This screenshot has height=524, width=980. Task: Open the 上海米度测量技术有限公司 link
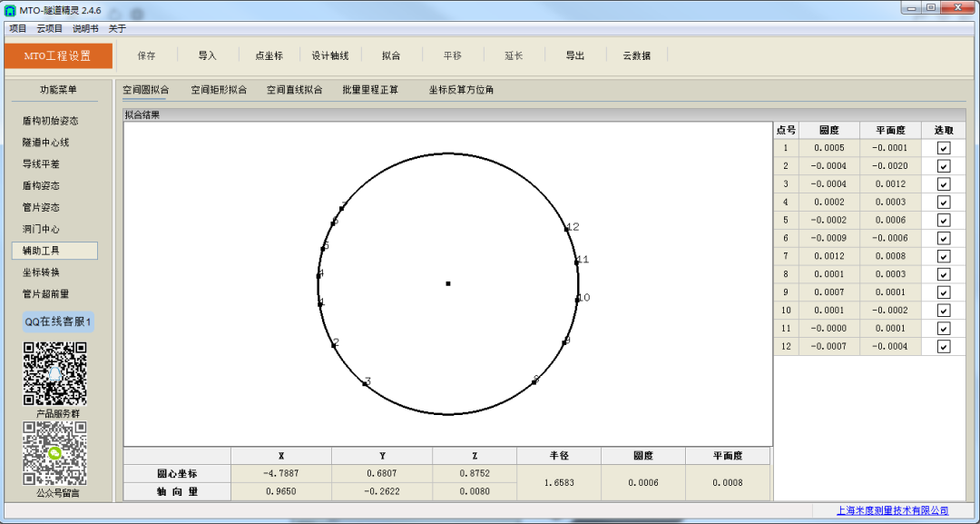click(892, 510)
